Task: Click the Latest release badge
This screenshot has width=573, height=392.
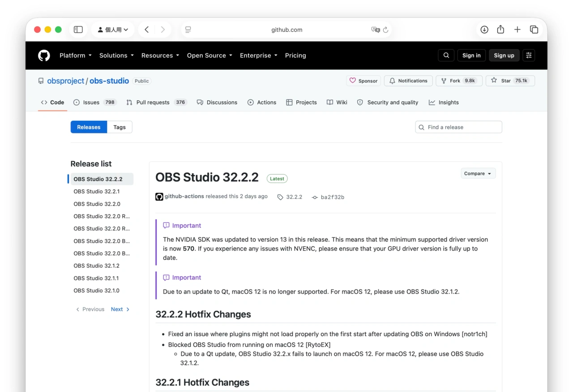Action: point(277,179)
